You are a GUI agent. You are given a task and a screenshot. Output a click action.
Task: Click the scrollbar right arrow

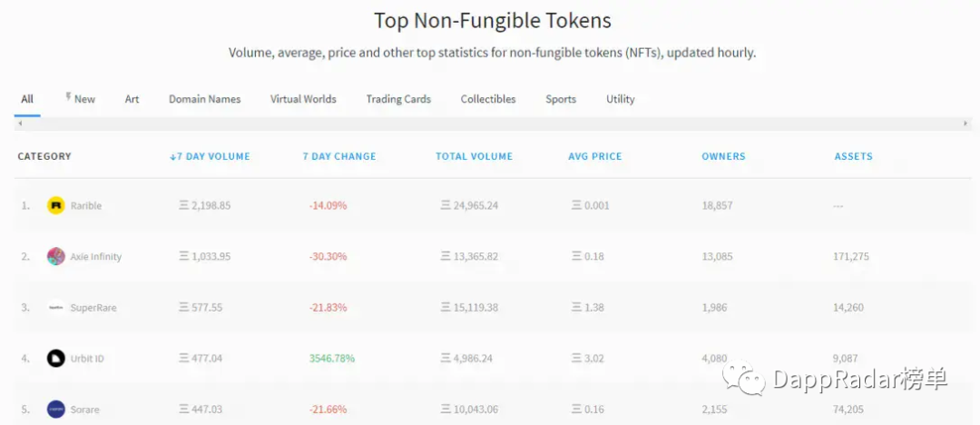point(965,124)
